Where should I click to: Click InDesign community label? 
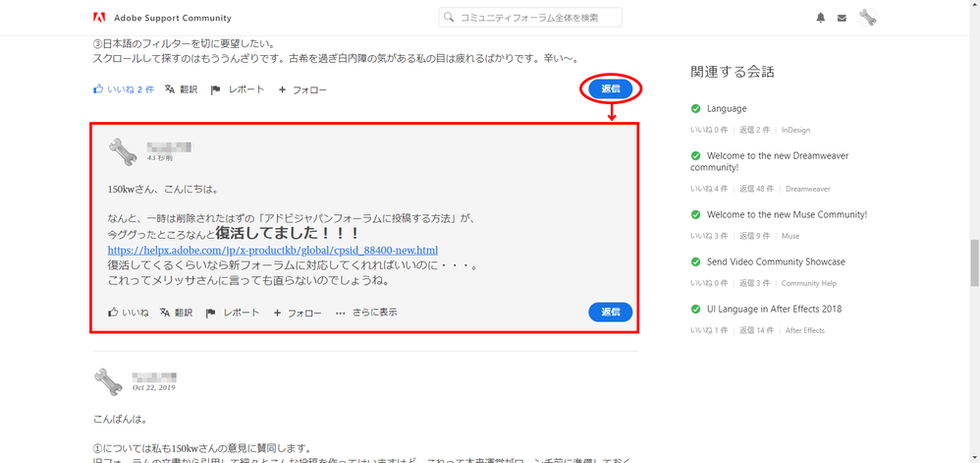[795, 130]
